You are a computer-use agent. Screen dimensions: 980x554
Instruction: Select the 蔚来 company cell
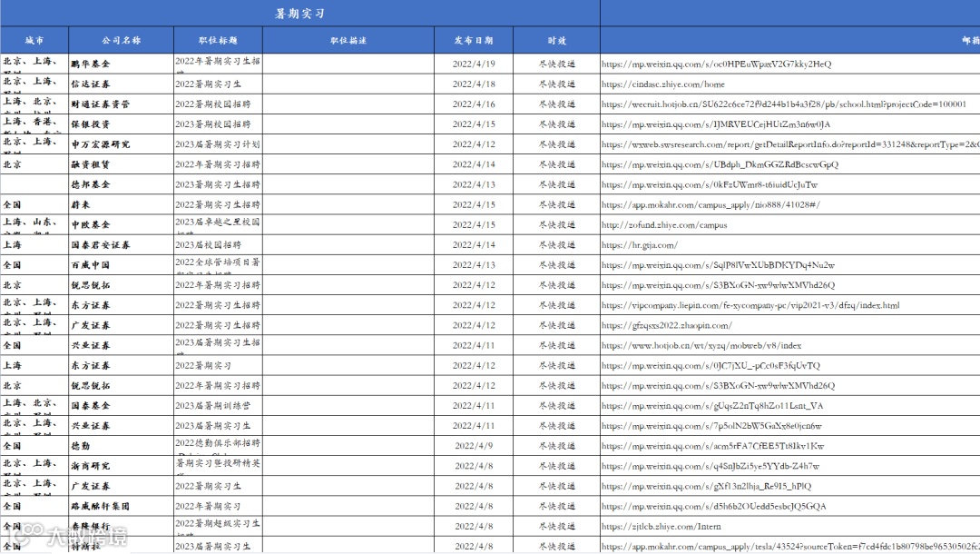(x=122, y=204)
